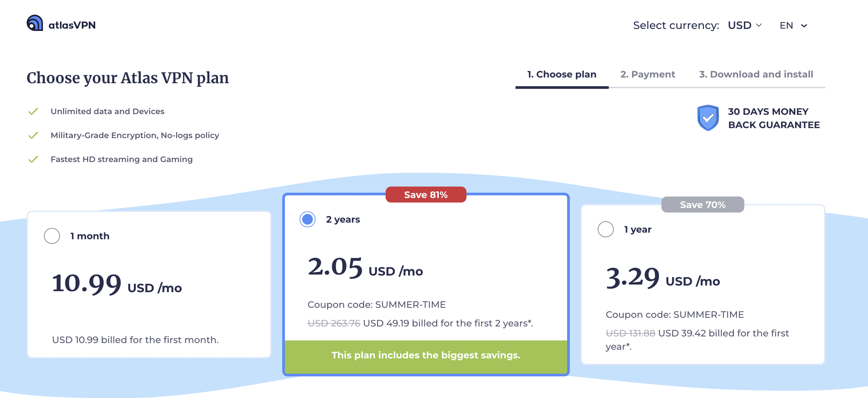This screenshot has height=398, width=868.
Task: Click the strikethrough USD 263.76 price
Action: point(334,323)
